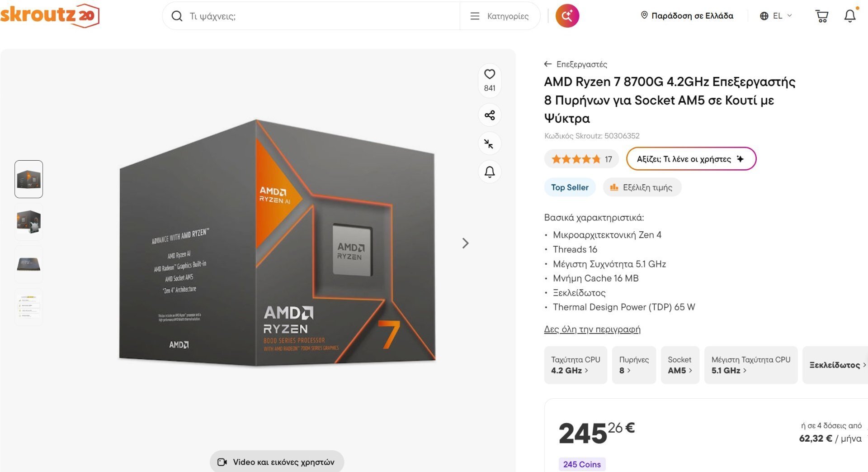Add product to favorites with heart icon
The width and height of the screenshot is (868, 472).
(490, 74)
